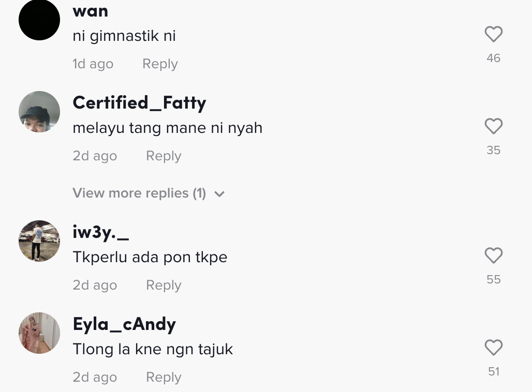This screenshot has width=532, height=392.
Task: Heart Eyla_cAndy's comment
Action: pyautogui.click(x=493, y=348)
